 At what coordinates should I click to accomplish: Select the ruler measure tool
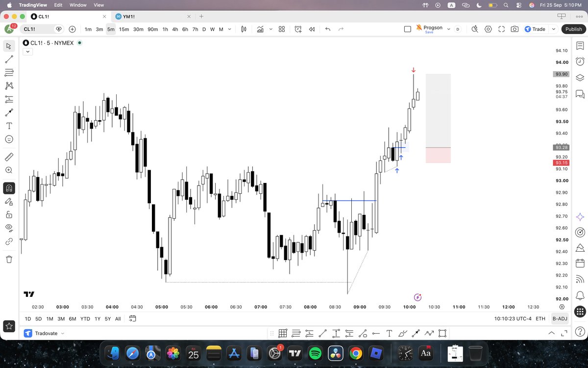click(x=9, y=157)
